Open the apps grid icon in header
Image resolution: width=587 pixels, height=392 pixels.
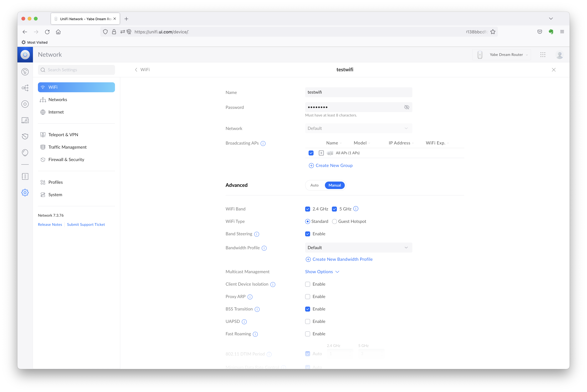tap(542, 55)
